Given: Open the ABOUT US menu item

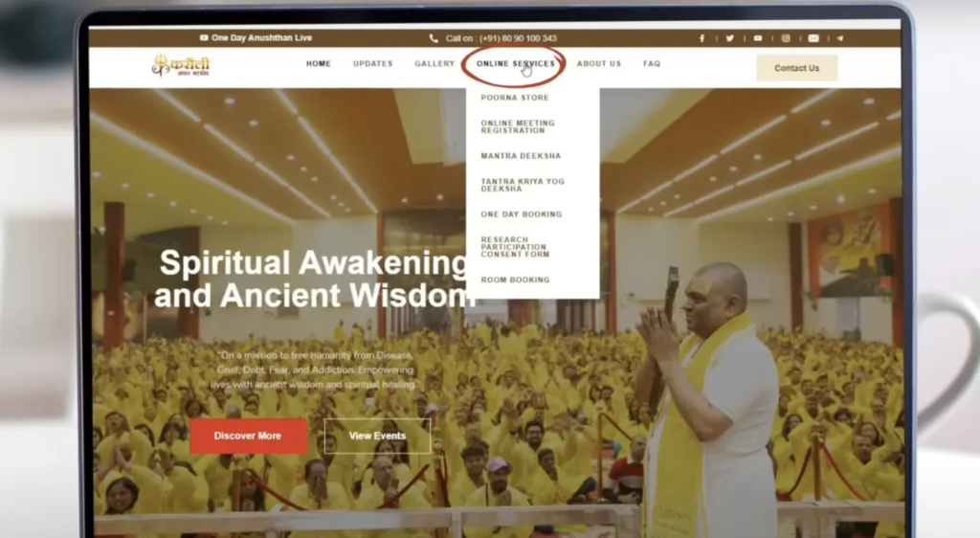Looking at the screenshot, I should [599, 64].
